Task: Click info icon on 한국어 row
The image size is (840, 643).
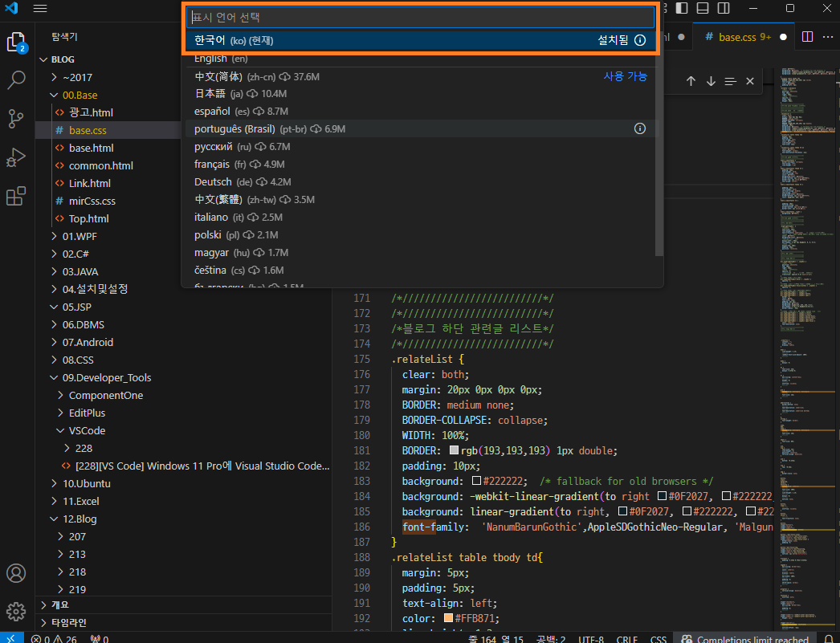Action: pyautogui.click(x=640, y=40)
